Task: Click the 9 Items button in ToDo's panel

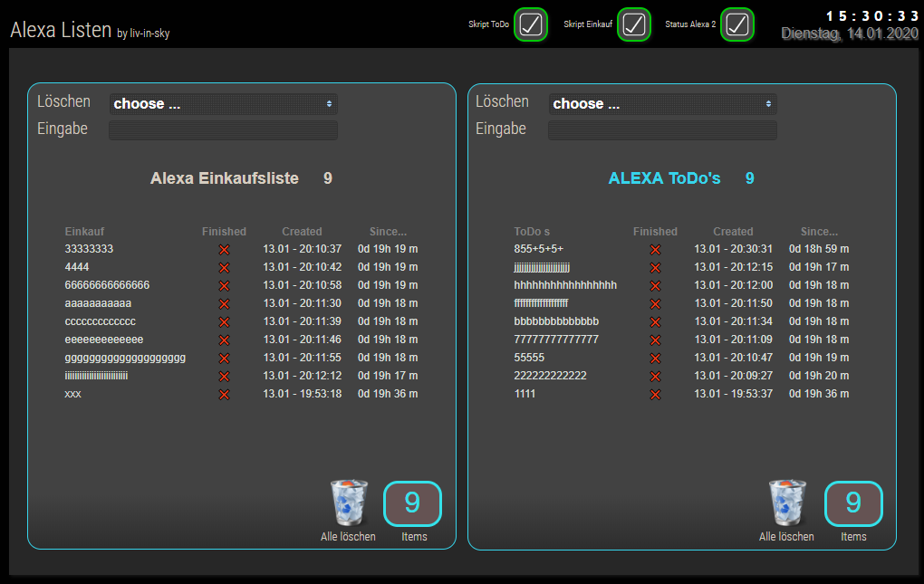Action: [x=853, y=504]
